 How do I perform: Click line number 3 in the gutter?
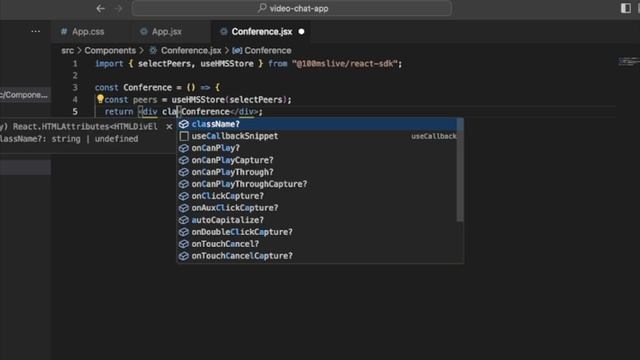[x=75, y=87]
